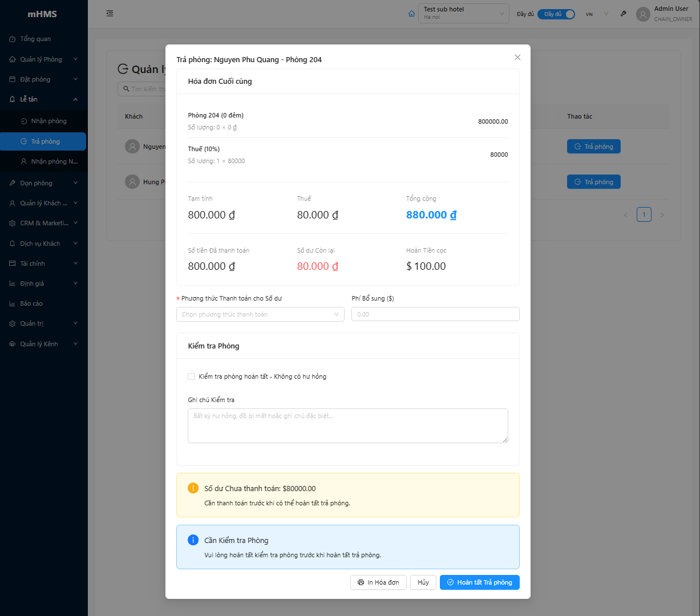The image size is (700, 616).
Task: Toggle the Đầy đủ switch
Action: 556,14
